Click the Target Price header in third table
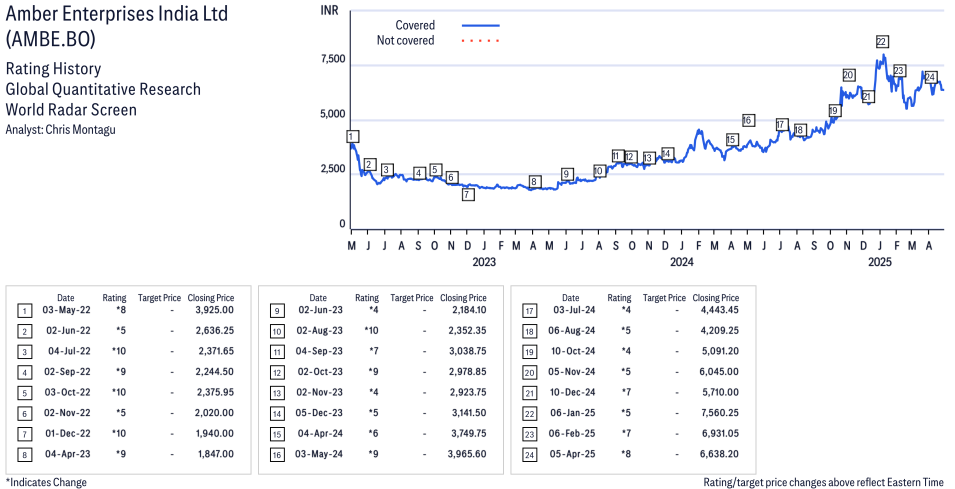955x489 pixels. (664, 298)
